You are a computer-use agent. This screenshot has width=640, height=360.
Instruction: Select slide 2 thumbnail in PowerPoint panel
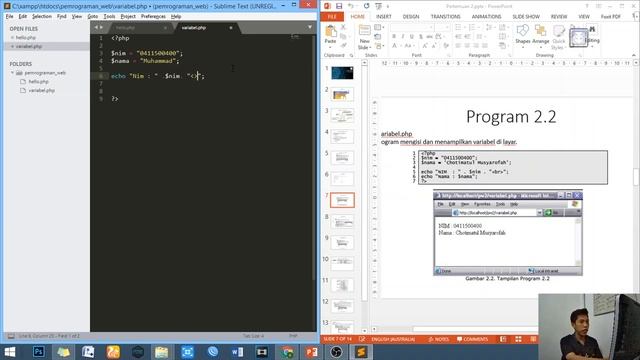(342, 94)
